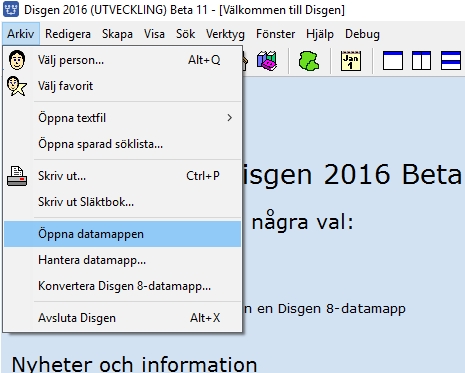Select the single-window layout icon
The width and height of the screenshot is (465, 373).
coord(393,61)
